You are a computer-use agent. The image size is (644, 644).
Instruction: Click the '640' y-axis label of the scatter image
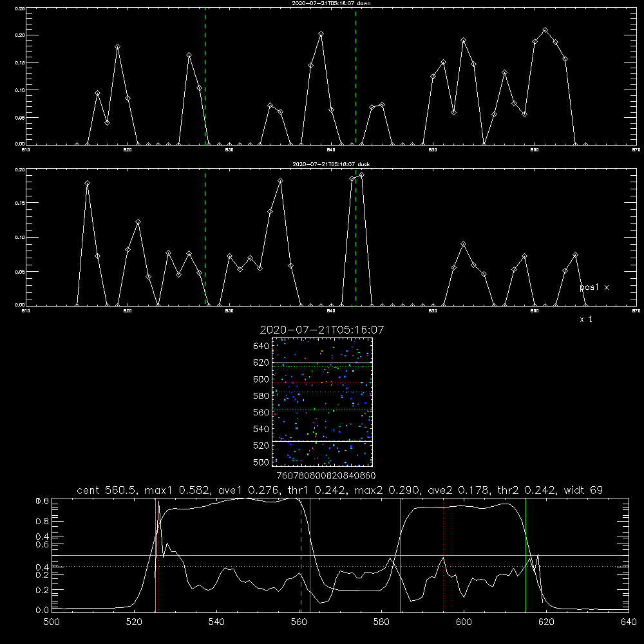[x=261, y=346]
